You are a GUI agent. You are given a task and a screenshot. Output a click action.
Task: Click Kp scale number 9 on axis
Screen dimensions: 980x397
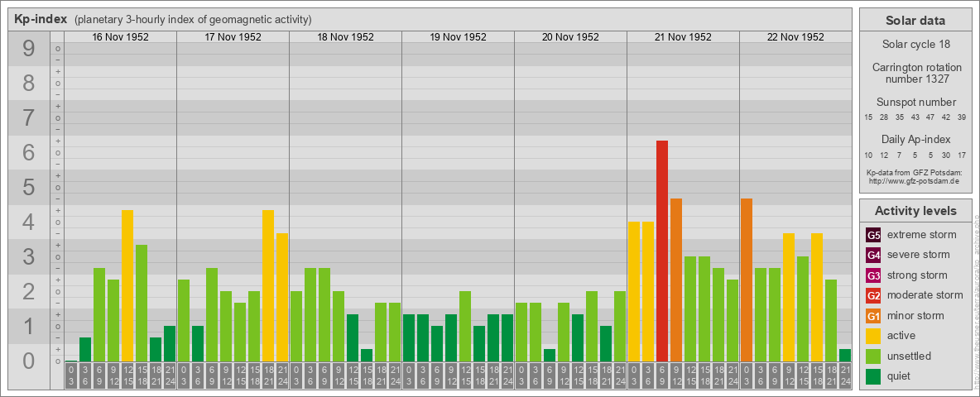click(29, 49)
